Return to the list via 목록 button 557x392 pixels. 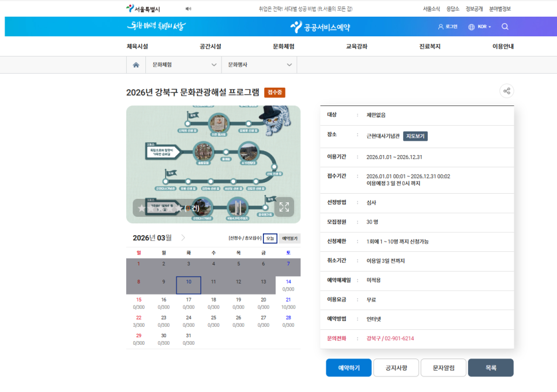point(491,367)
